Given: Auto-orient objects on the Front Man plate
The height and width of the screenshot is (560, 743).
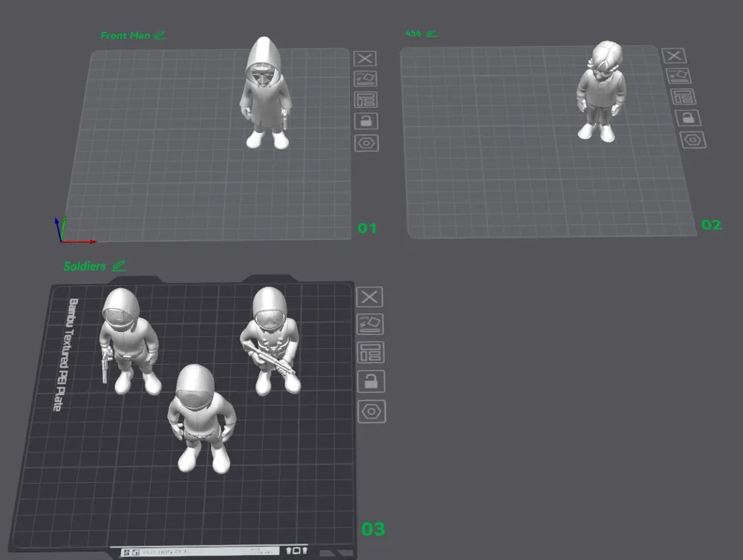Looking at the screenshot, I should [x=366, y=79].
